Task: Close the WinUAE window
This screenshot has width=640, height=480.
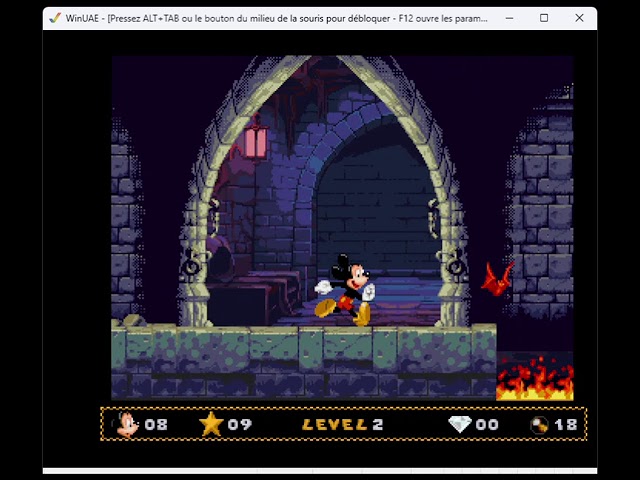Action: 579,18
